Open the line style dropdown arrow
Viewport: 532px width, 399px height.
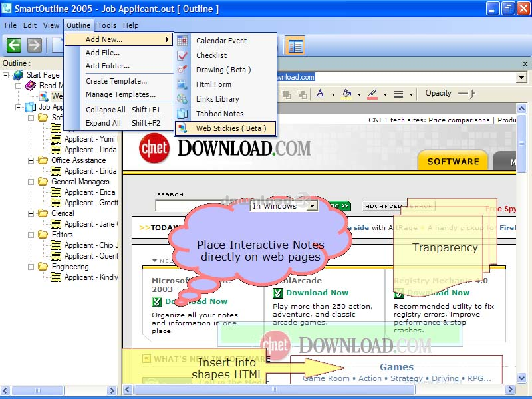point(411,94)
